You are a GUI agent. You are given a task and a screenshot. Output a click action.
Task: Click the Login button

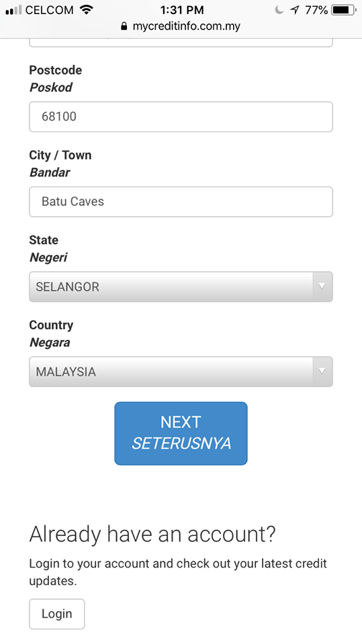click(57, 614)
